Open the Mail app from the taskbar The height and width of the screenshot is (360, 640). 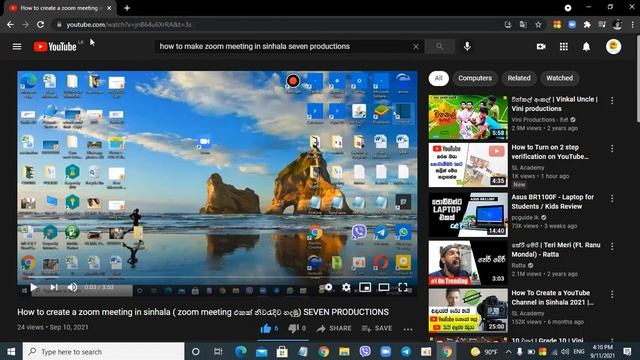[262, 351]
